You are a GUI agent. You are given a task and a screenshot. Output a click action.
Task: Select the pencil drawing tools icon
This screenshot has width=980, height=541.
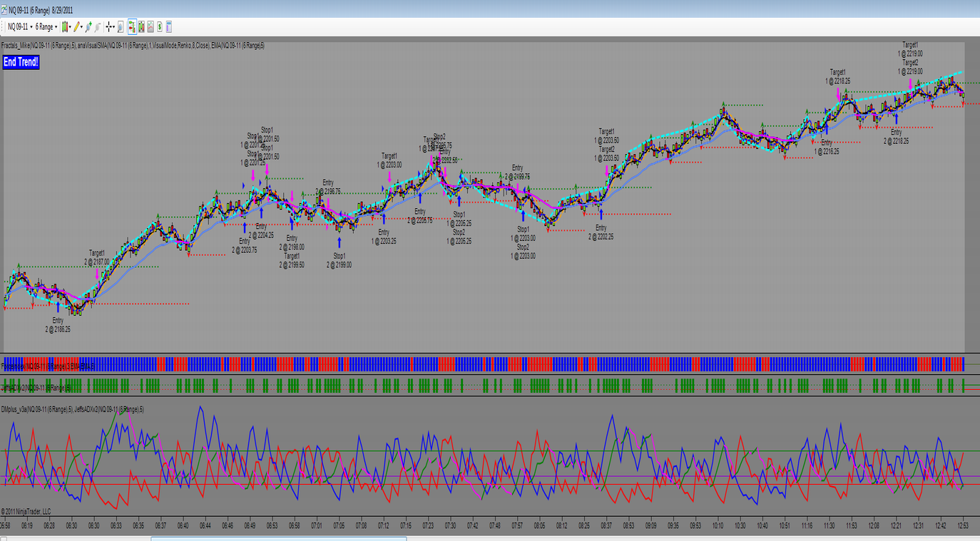tap(77, 27)
